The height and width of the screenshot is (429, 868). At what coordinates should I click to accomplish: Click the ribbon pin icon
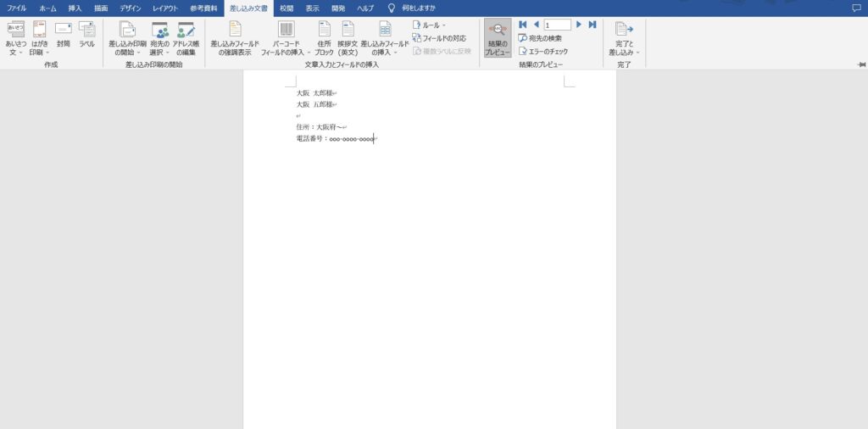(x=861, y=64)
